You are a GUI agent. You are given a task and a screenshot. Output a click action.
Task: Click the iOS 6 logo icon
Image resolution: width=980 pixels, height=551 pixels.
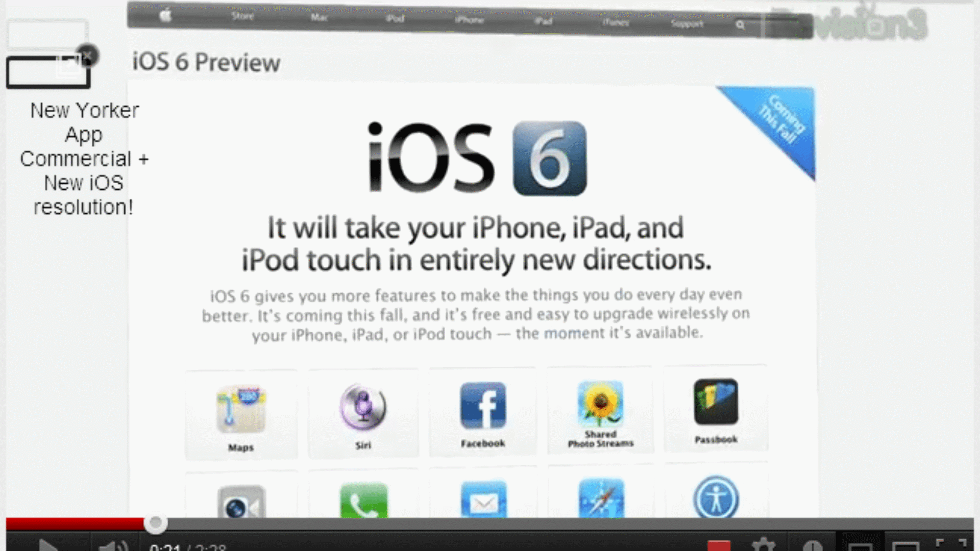point(550,158)
